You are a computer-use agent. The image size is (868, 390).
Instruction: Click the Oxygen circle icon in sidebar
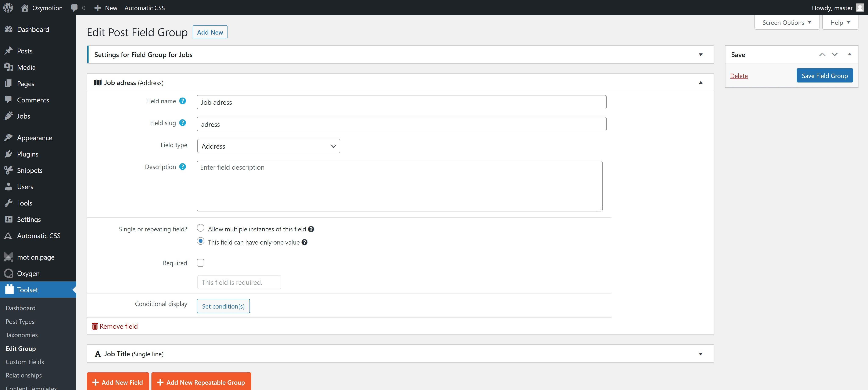coord(9,273)
